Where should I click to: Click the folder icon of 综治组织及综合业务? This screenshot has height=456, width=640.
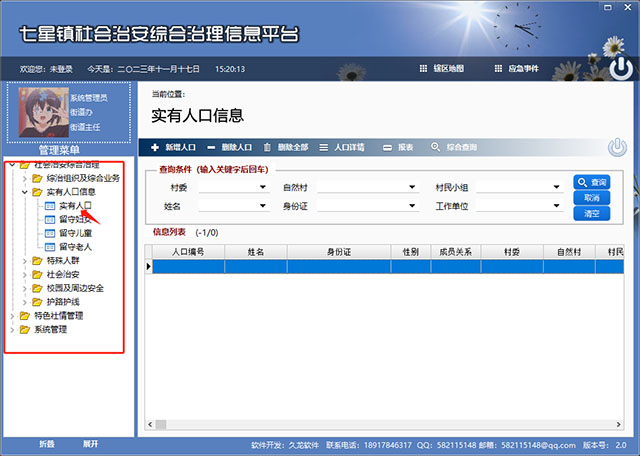tap(37, 178)
